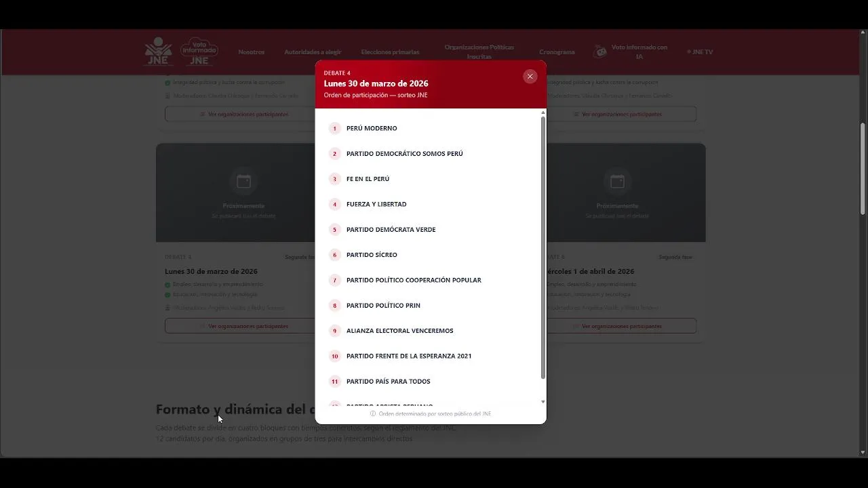868x488 pixels.
Task: Click info icon in dialog footer
Action: click(373, 413)
